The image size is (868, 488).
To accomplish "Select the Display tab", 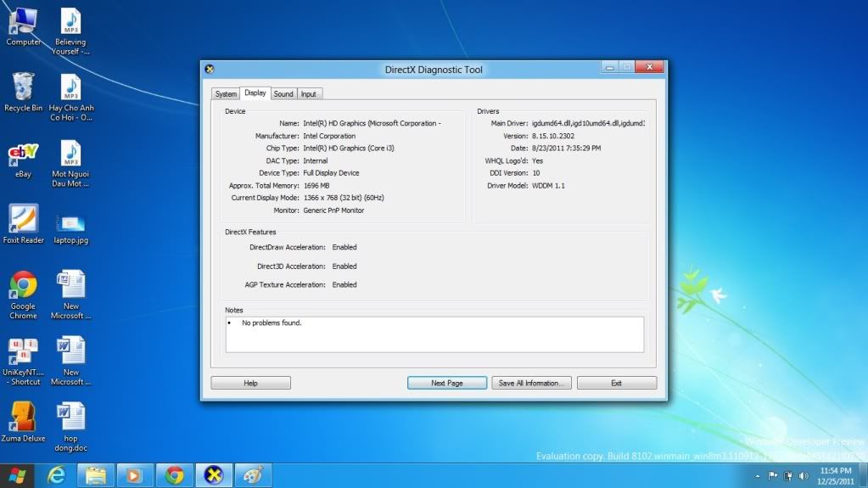I will tap(255, 93).
